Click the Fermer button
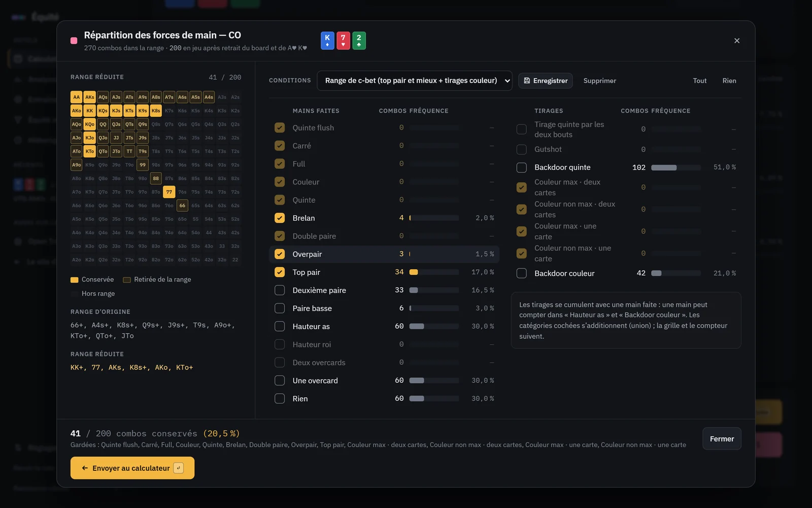This screenshot has width=812, height=508. tap(722, 439)
